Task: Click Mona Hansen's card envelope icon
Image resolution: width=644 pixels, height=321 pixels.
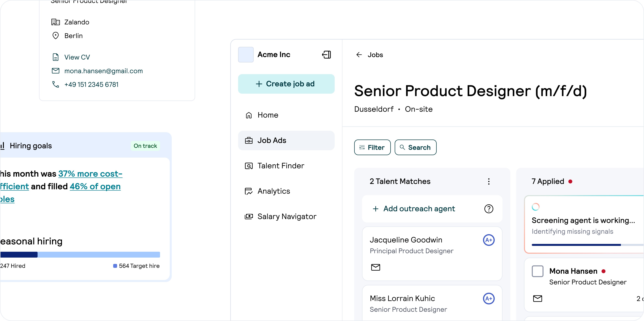Action: click(x=537, y=299)
